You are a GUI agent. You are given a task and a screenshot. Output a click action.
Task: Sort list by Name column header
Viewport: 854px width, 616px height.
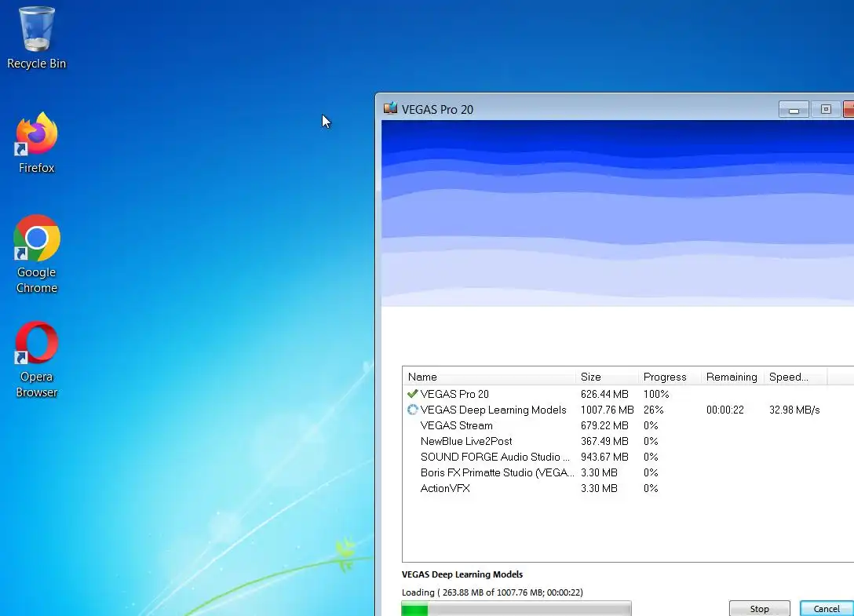[x=488, y=377]
